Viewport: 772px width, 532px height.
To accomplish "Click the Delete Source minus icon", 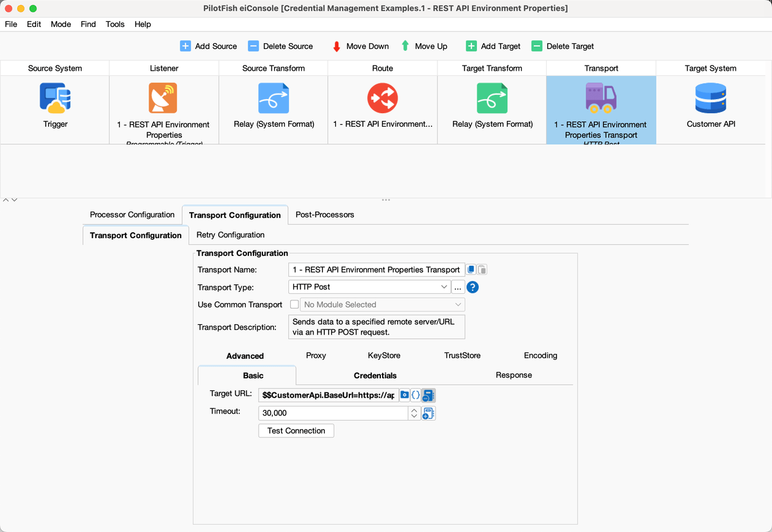I will click(253, 46).
